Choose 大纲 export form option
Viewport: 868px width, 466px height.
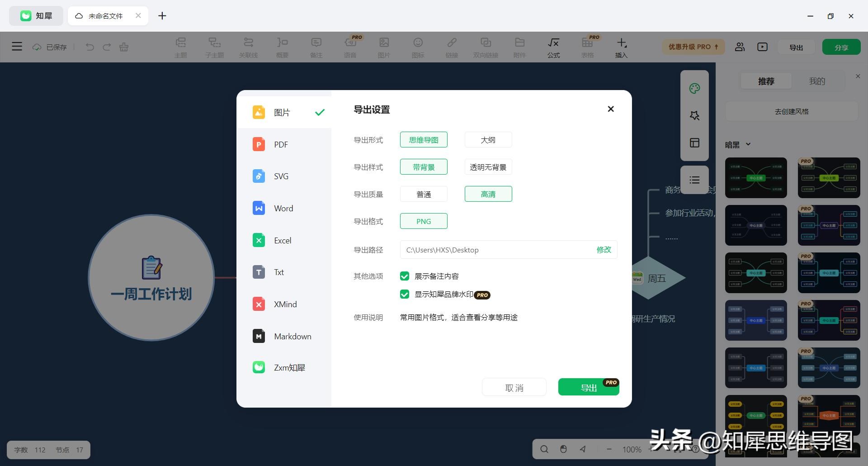[x=488, y=140]
